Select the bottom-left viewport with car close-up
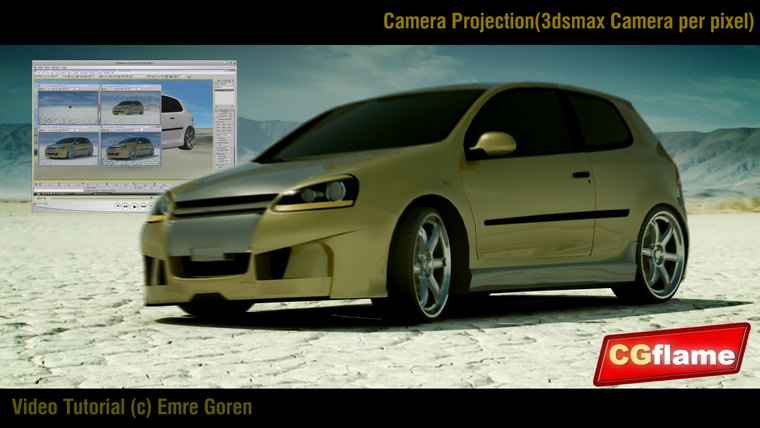The height and width of the screenshot is (428, 760). point(68,147)
